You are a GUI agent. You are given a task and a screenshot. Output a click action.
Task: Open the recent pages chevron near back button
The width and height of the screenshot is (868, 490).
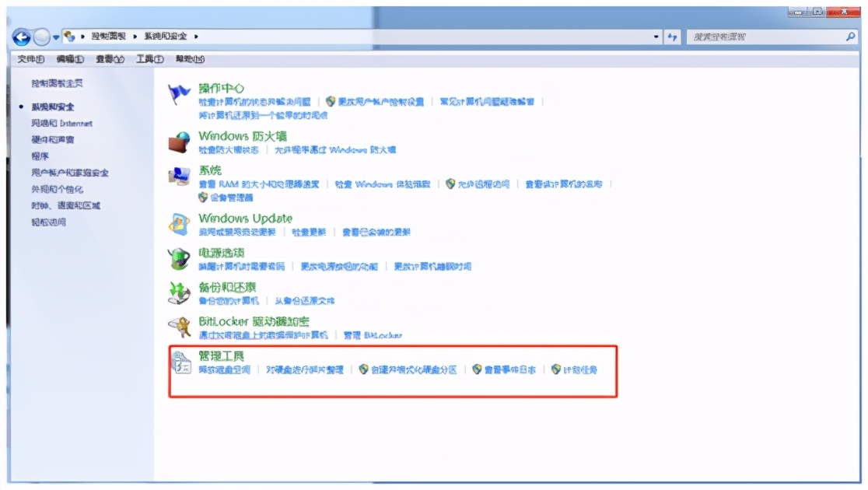[x=58, y=39]
